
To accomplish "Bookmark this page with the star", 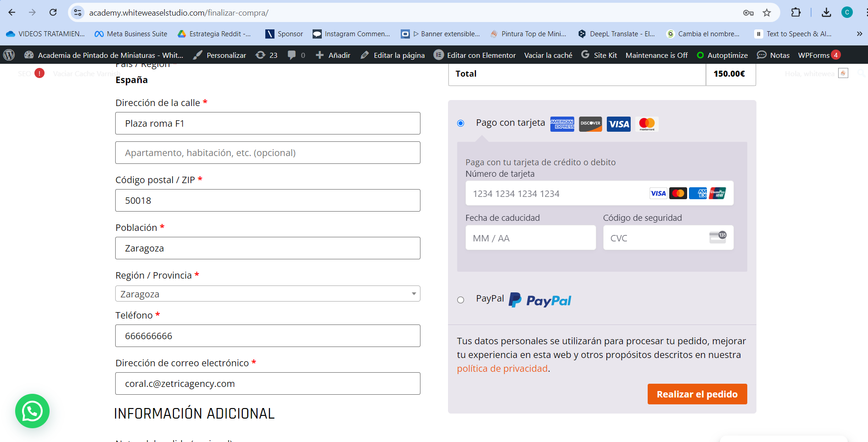I will (767, 12).
